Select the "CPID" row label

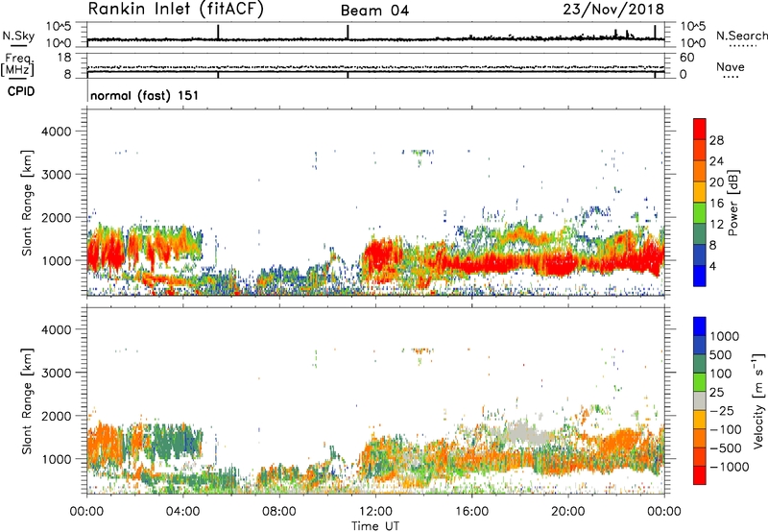21,91
